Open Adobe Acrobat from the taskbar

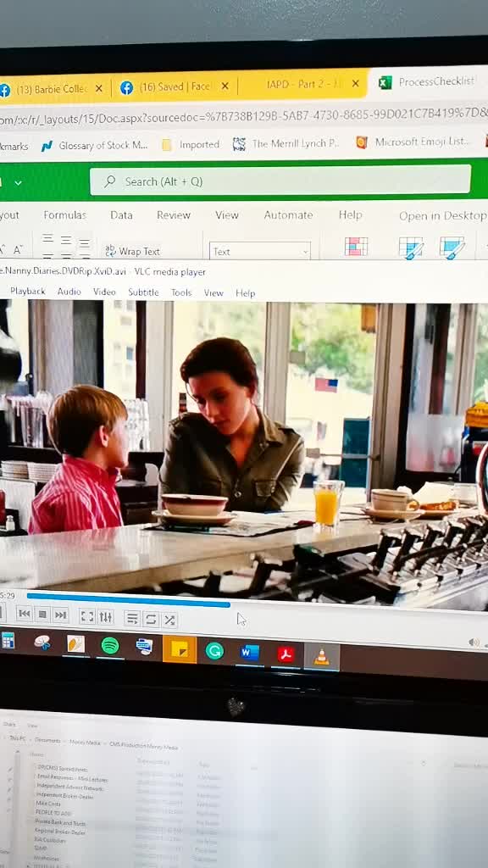[x=286, y=655]
